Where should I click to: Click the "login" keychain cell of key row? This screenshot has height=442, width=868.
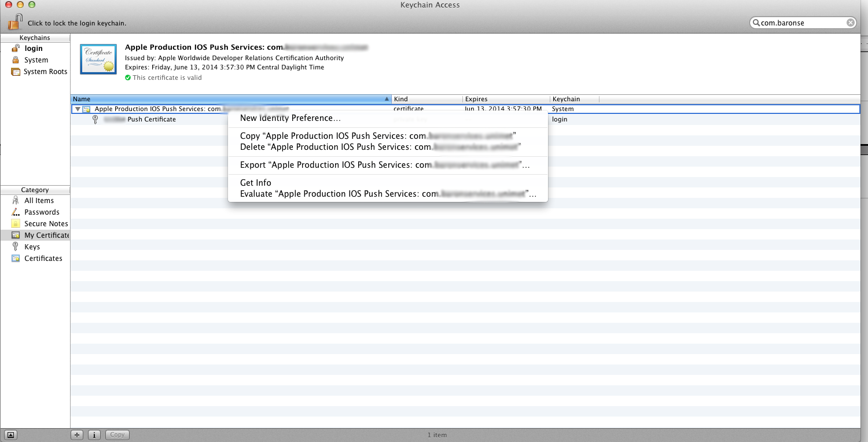[560, 119]
